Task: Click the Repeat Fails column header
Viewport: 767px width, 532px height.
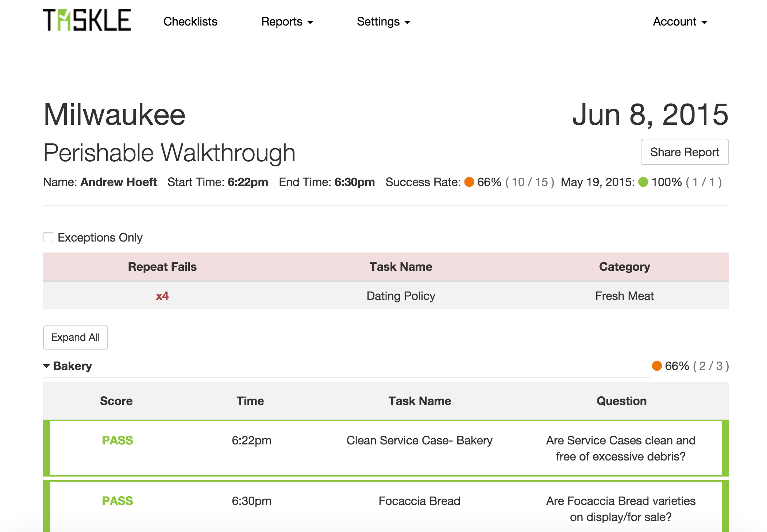Action: tap(162, 267)
